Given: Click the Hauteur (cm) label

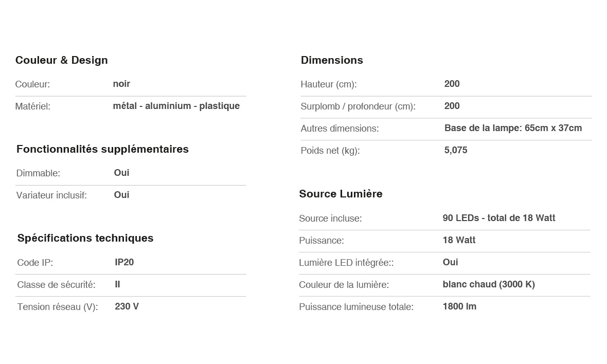Looking at the screenshot, I should pos(328,84).
